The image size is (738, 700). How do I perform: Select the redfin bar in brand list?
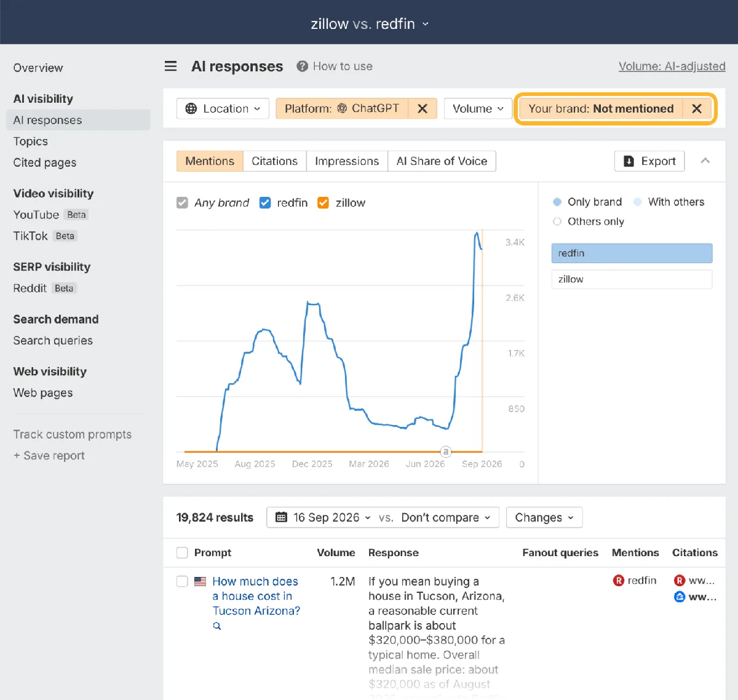632,253
